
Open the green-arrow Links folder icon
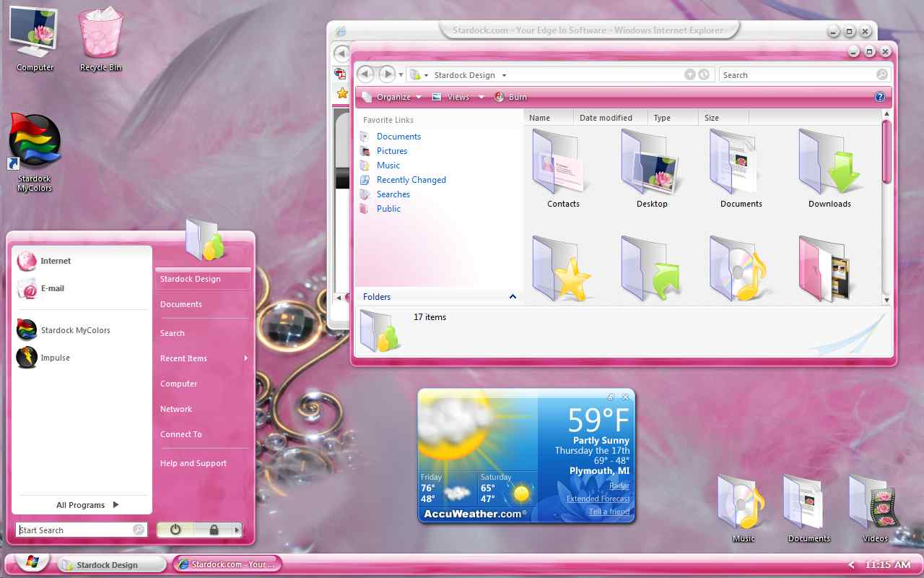coord(651,268)
